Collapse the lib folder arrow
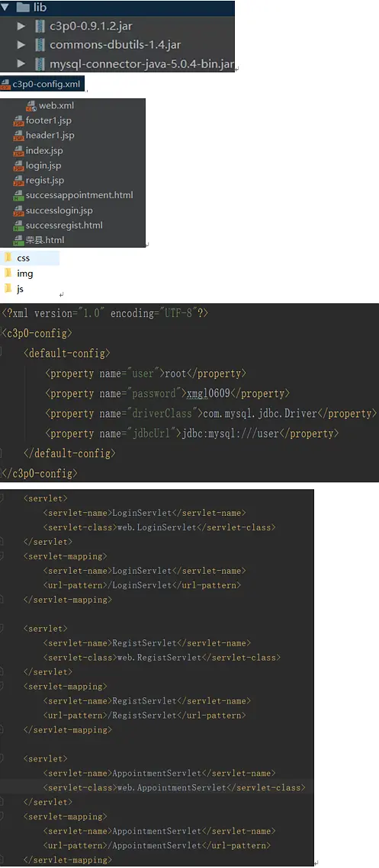The height and width of the screenshot is (868, 379). (x=5, y=8)
